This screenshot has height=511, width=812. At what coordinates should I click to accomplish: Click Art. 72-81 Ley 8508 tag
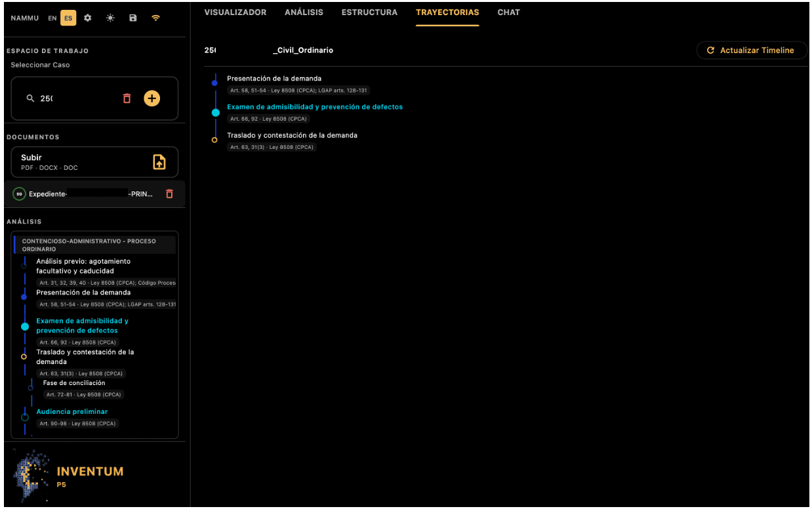83,395
